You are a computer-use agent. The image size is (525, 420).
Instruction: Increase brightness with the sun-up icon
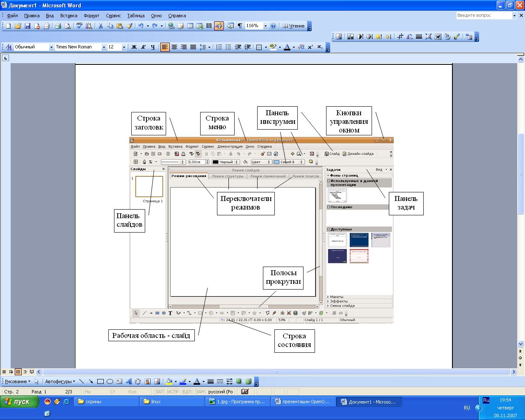click(x=379, y=37)
